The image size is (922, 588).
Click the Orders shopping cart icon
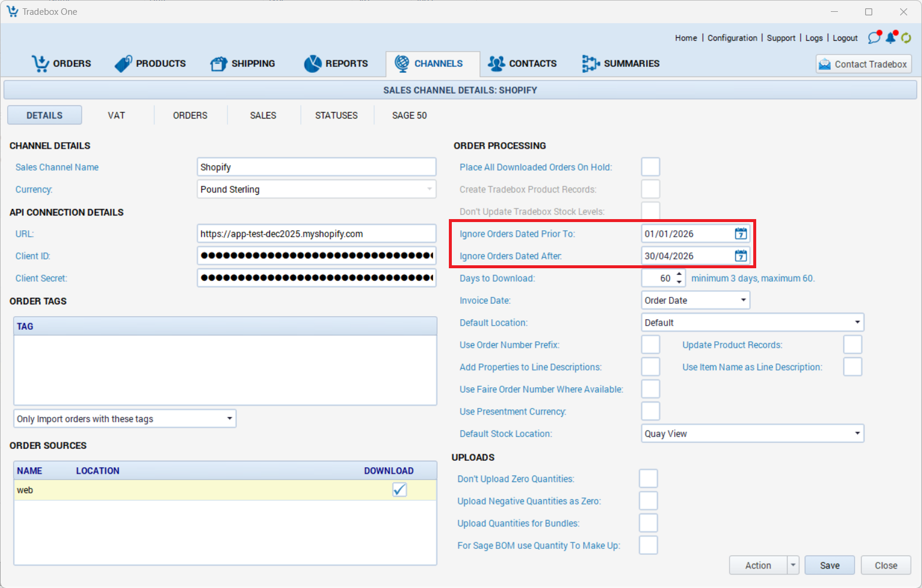point(40,63)
